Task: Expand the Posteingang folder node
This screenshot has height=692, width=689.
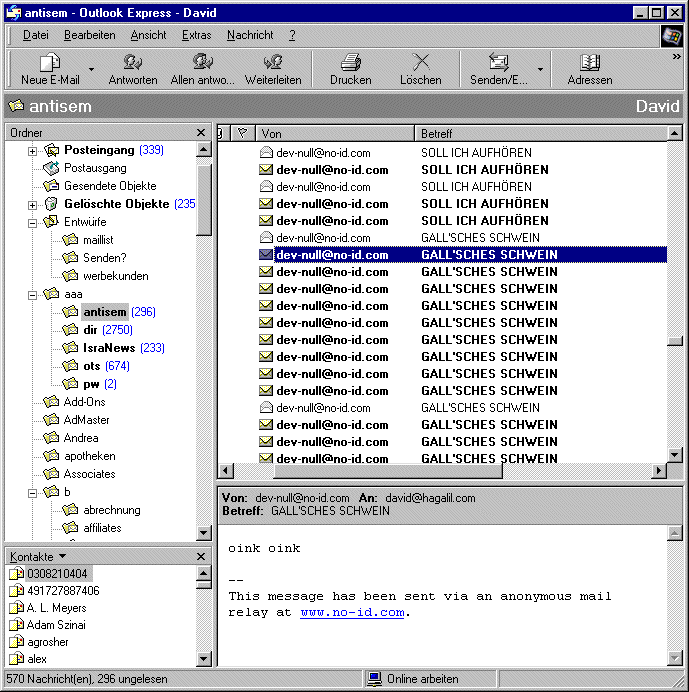Action: point(33,150)
